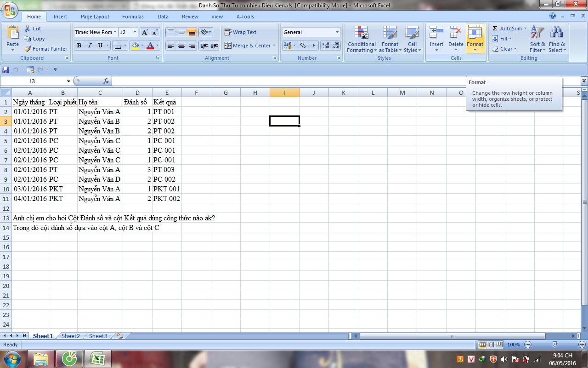Open Find & Select binoculars icon
The height and width of the screenshot is (368, 588).
(557, 33)
